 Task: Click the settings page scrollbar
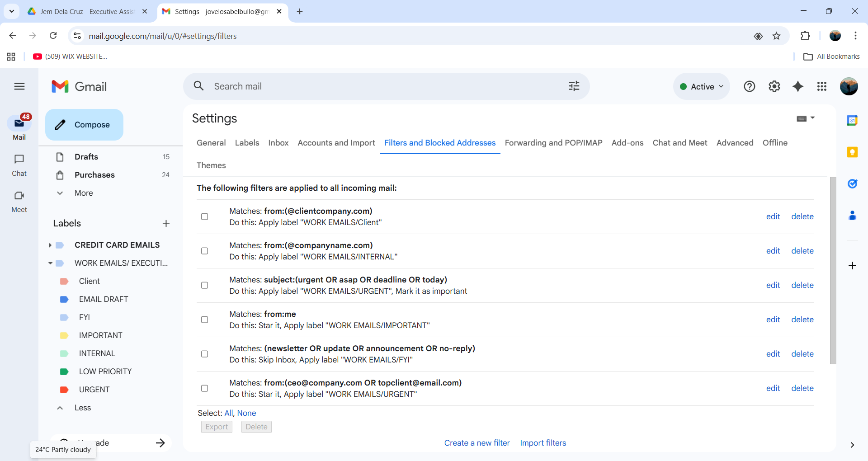pyautogui.click(x=833, y=270)
